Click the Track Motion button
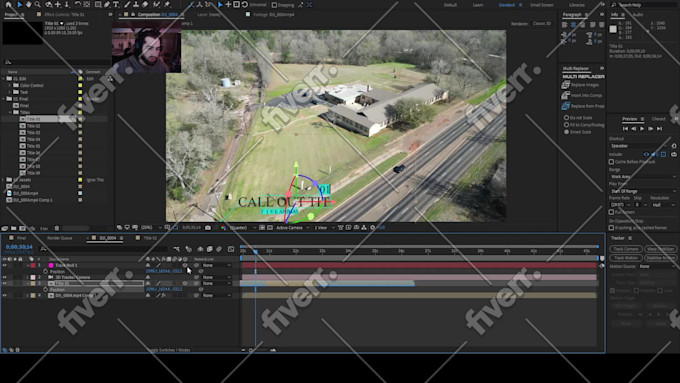 coord(625,258)
